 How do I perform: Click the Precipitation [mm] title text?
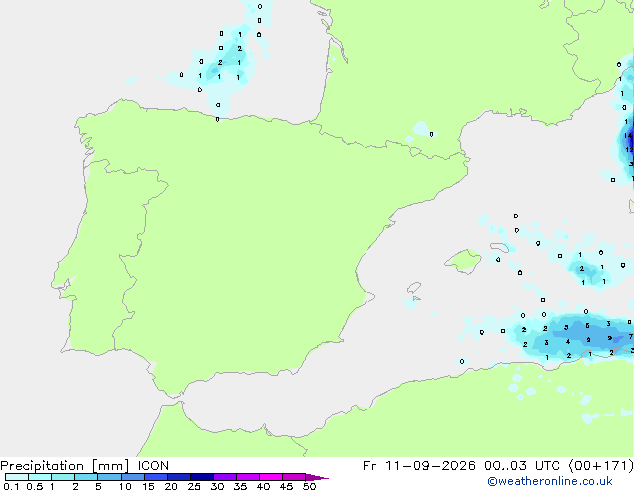(64, 466)
